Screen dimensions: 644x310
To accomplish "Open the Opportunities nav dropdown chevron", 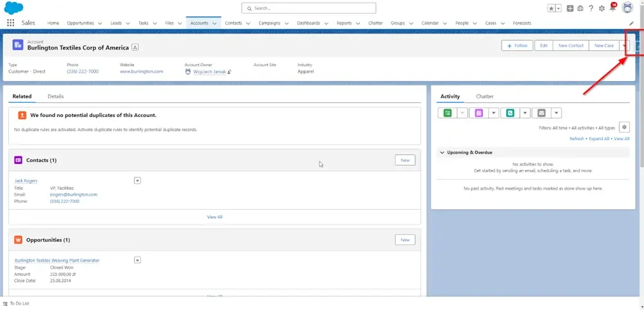I will (x=100, y=23).
